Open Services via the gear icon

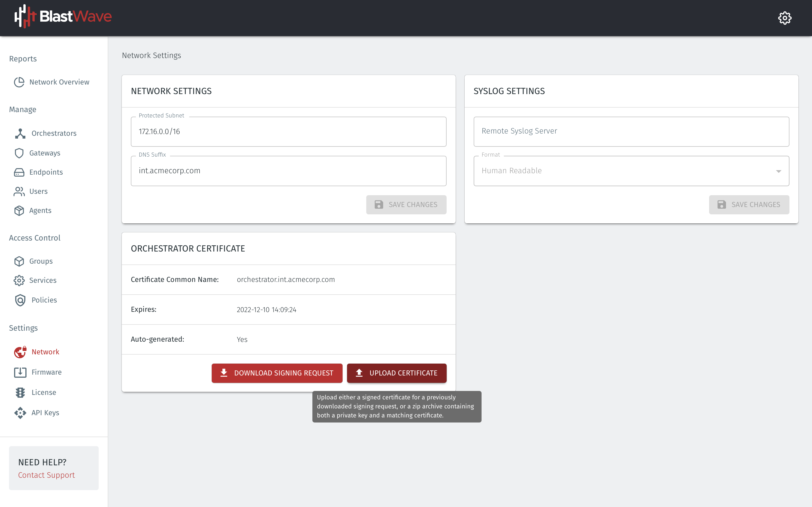20,280
